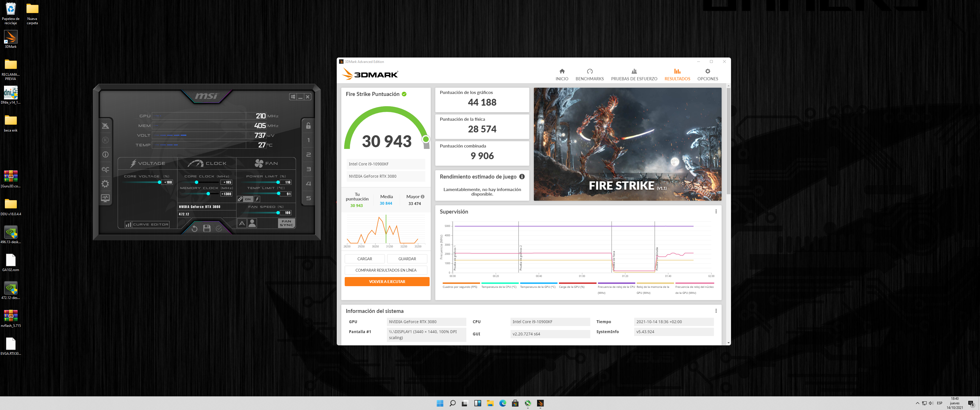This screenshot has width=980, height=410.
Task: Open Afterburner settings gear
Action: 105,184
